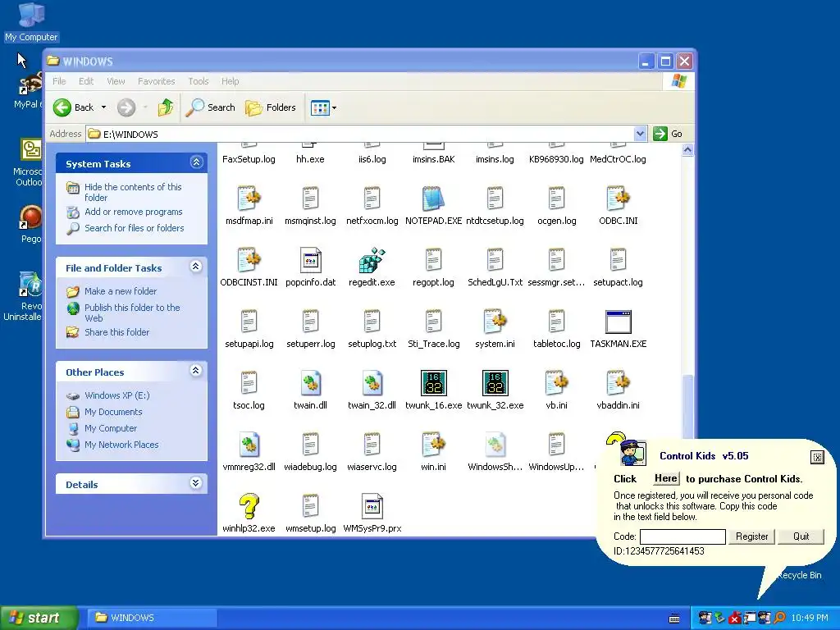Open the NOTEPAD.EXE file icon

click(433, 199)
